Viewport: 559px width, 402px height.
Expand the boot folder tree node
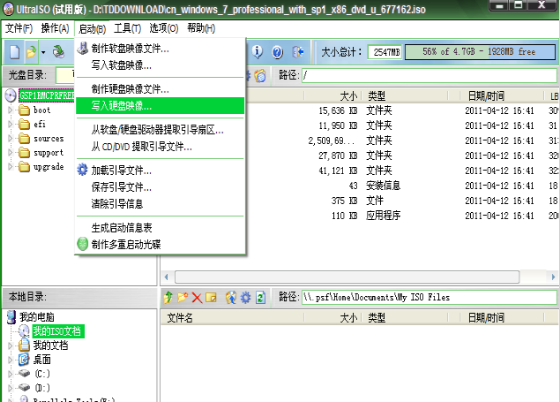[10, 110]
